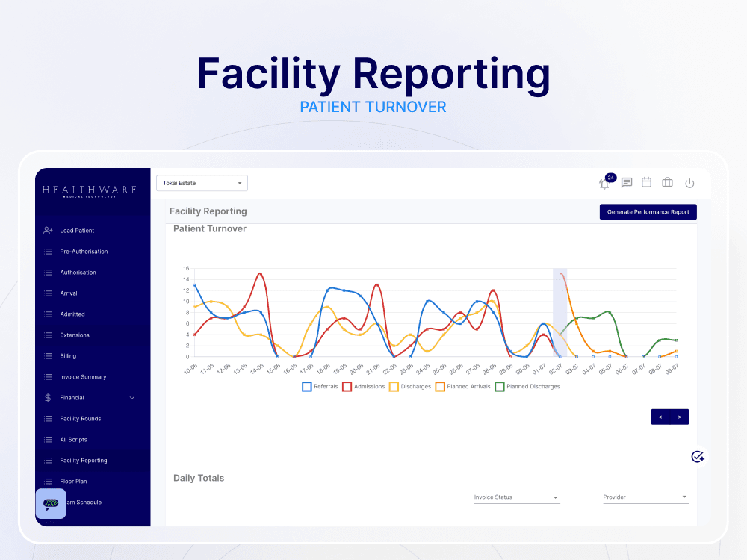
Task: Click the Daily Totals heading
Action: (x=199, y=478)
